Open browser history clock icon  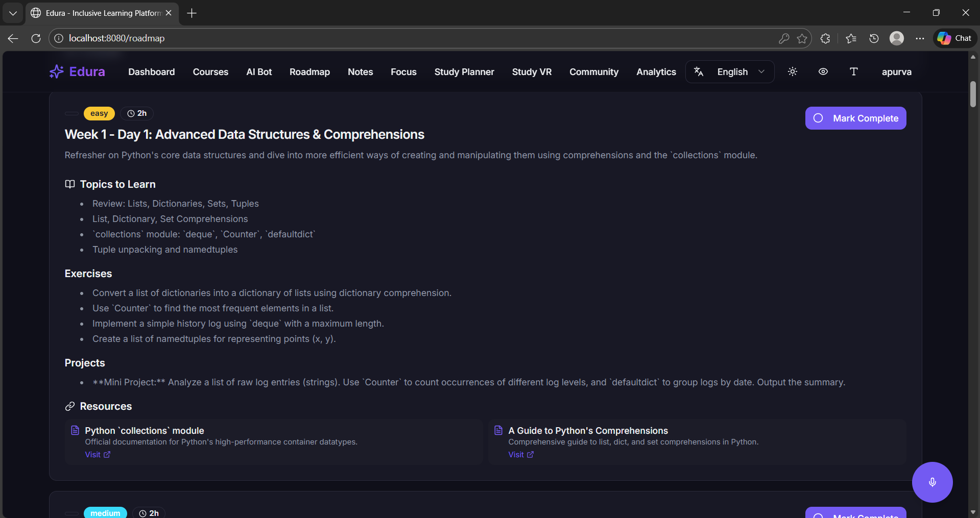[x=874, y=38]
